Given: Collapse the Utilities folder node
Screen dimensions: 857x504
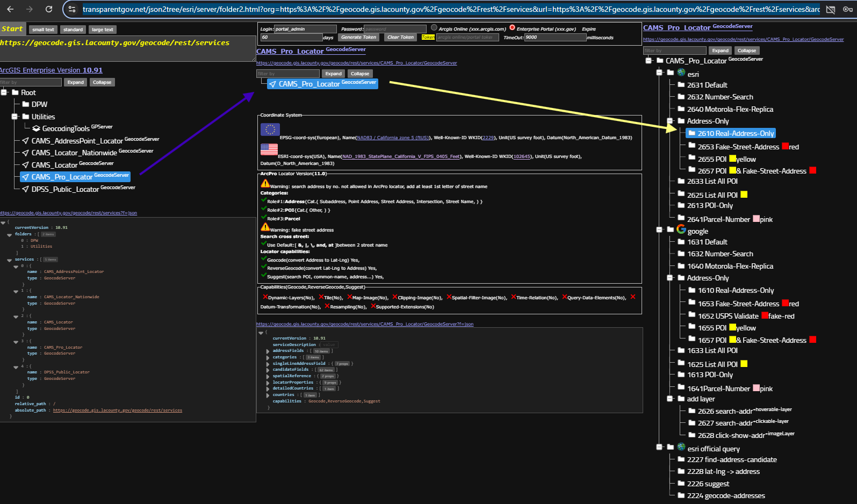Looking at the screenshot, I should click(x=15, y=117).
